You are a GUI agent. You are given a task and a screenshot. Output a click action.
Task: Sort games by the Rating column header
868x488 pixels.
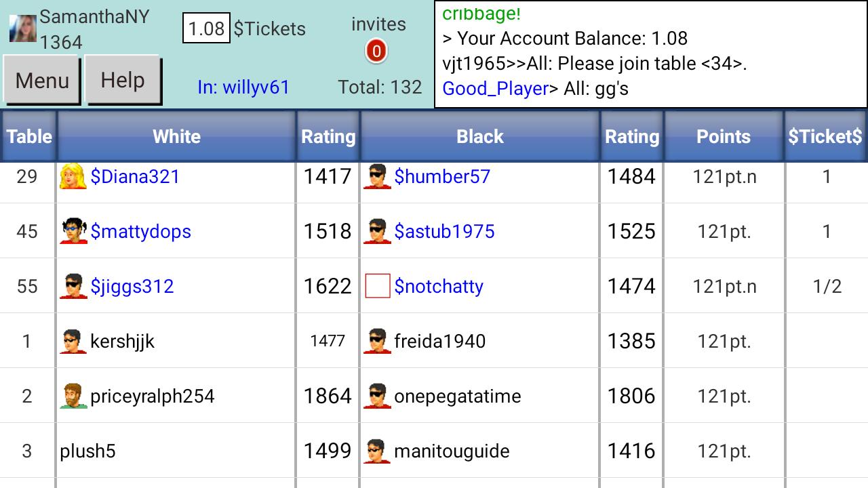pyautogui.click(x=328, y=136)
